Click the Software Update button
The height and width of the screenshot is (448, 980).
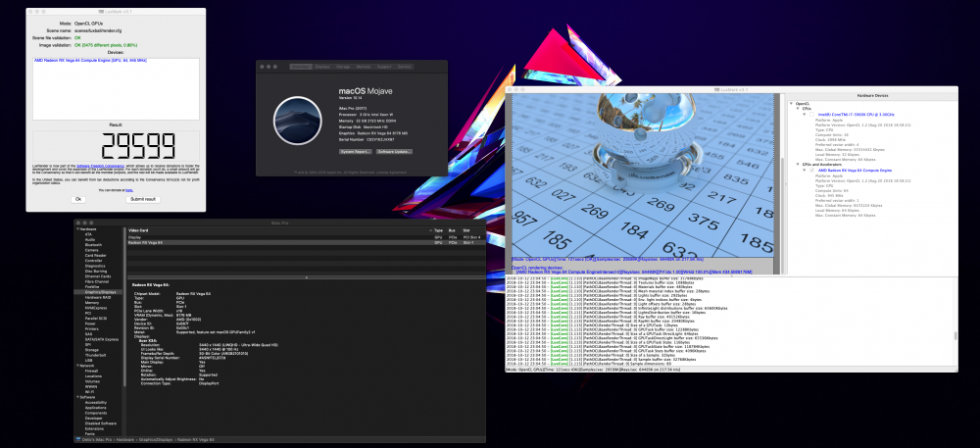pos(394,152)
